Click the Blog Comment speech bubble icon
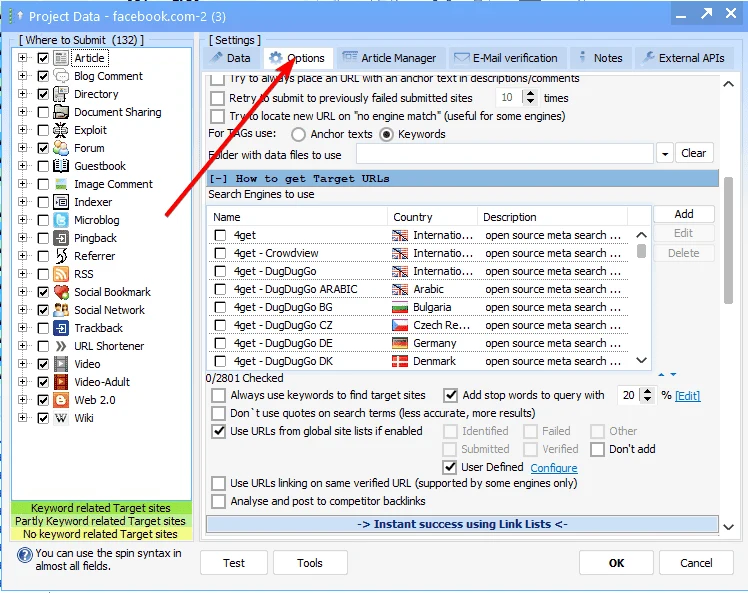 coord(61,76)
